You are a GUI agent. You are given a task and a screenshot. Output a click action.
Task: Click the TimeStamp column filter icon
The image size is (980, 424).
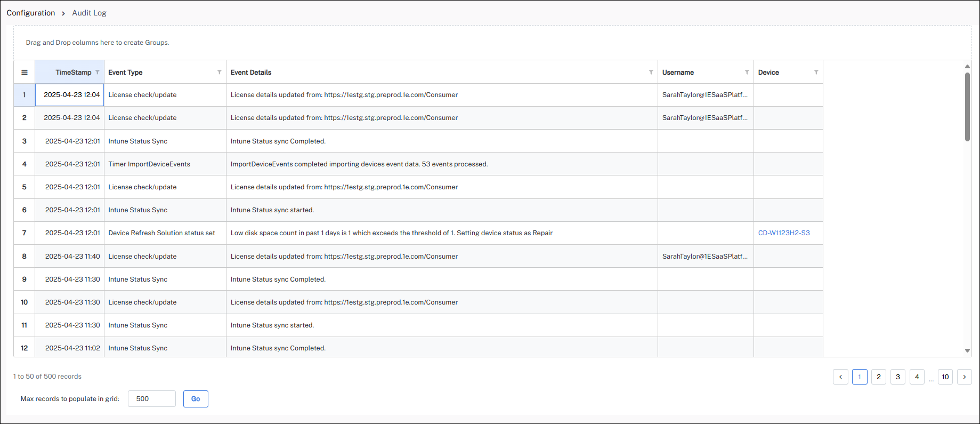point(98,73)
